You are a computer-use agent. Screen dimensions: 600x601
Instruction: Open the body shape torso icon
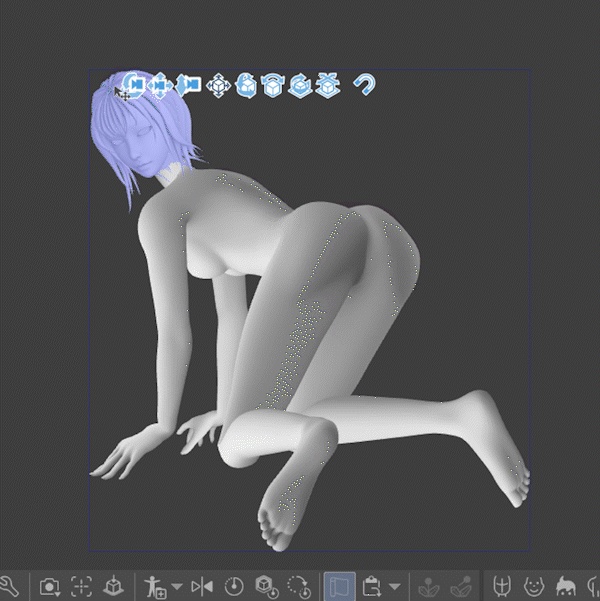tap(501, 586)
